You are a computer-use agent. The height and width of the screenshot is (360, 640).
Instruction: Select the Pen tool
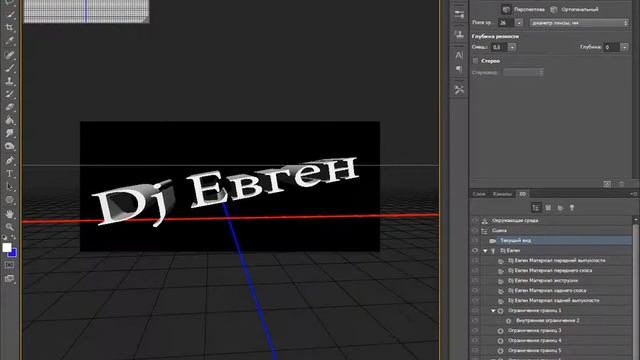coord(9,160)
